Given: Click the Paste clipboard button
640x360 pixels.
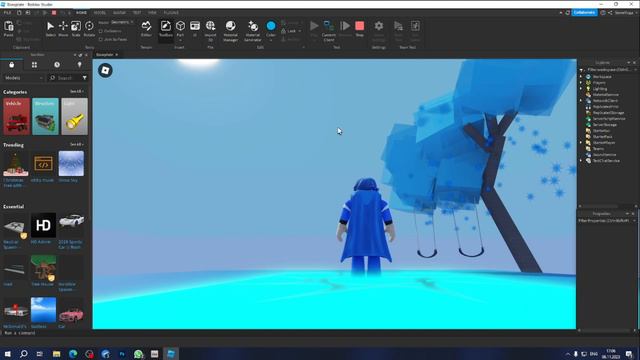Looking at the screenshot, I should click(x=9, y=29).
